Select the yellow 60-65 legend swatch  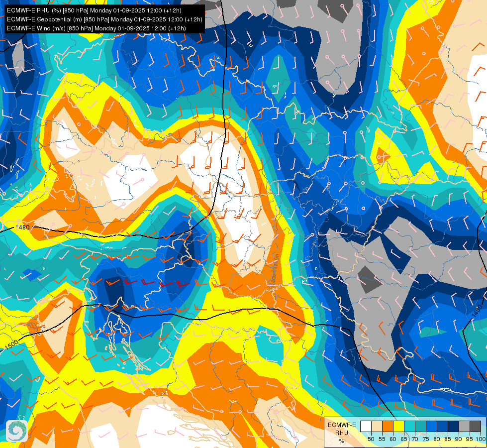coord(399,426)
